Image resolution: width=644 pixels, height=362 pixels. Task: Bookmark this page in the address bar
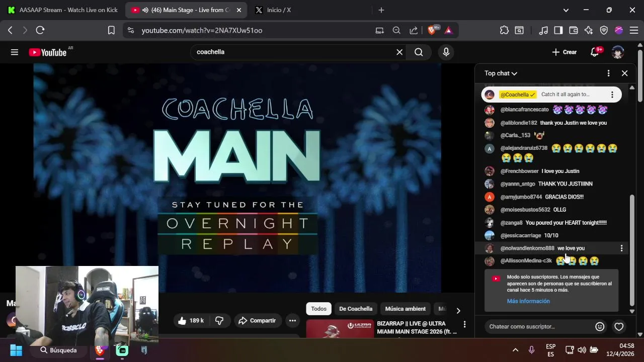(x=111, y=30)
